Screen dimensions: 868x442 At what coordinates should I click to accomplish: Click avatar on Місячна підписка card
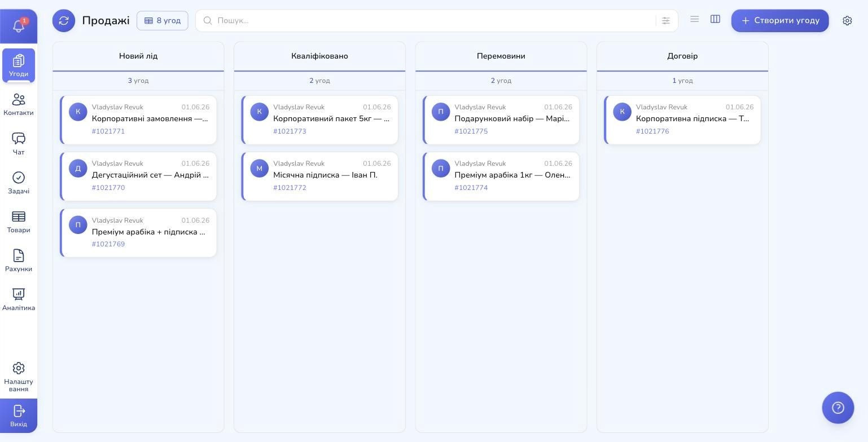(x=260, y=168)
